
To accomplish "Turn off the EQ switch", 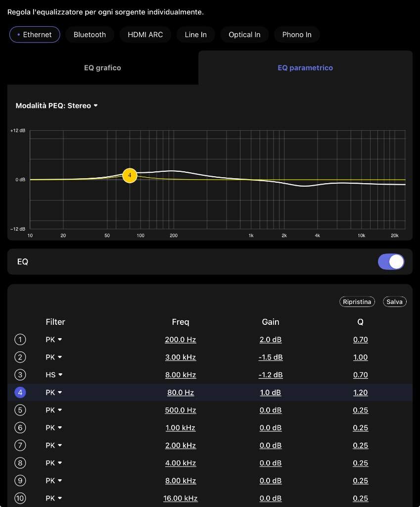I will tap(391, 262).
